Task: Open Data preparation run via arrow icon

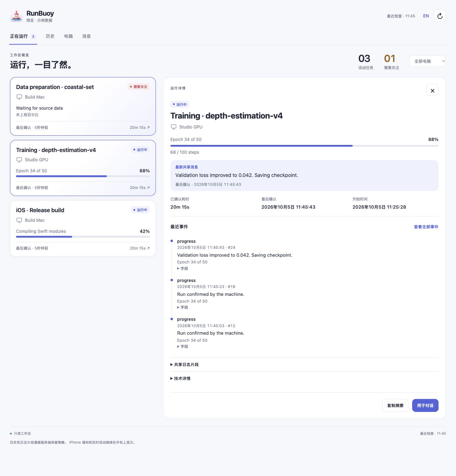Action: click(148, 127)
